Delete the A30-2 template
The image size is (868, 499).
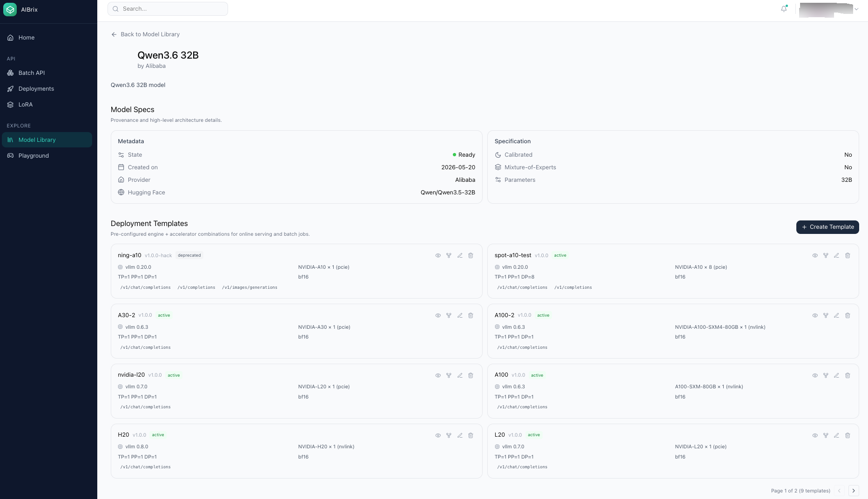(471, 315)
